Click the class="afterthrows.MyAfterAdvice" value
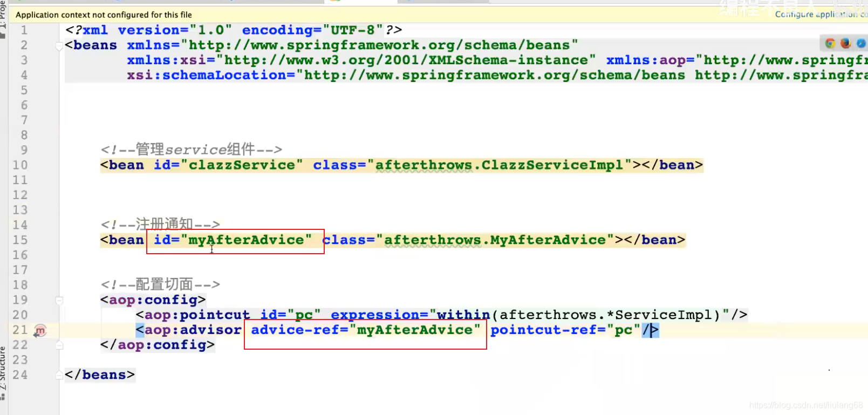This screenshot has height=415, width=868. pyautogui.click(x=468, y=240)
